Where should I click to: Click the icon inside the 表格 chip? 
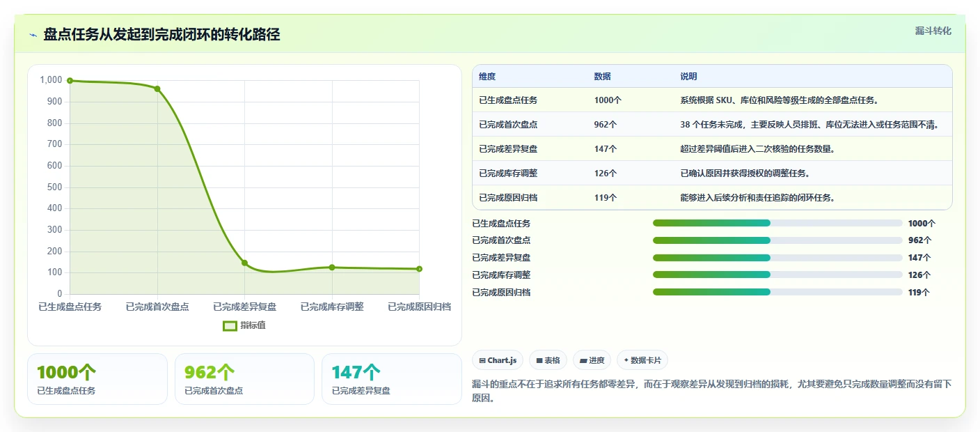539,360
